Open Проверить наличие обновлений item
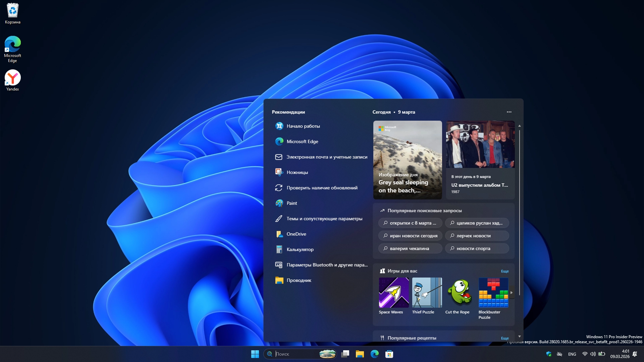This screenshot has height=362, width=644. pyautogui.click(x=322, y=188)
